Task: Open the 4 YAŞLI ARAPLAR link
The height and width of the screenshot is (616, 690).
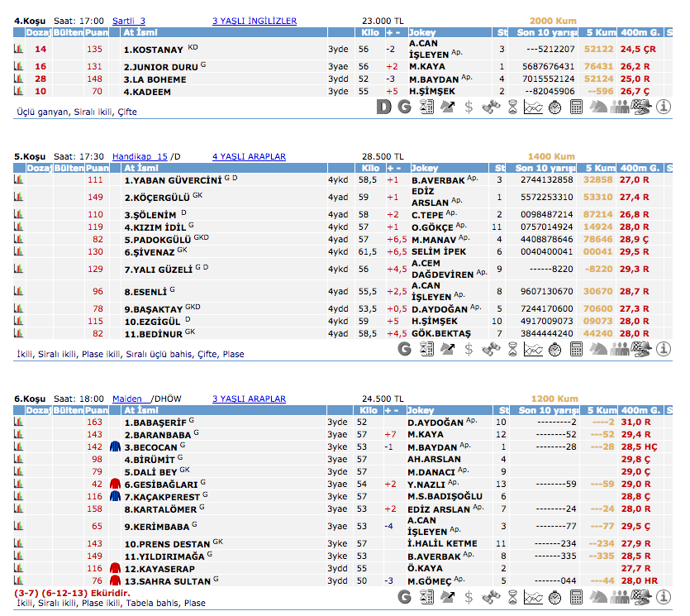Action: pos(249,156)
